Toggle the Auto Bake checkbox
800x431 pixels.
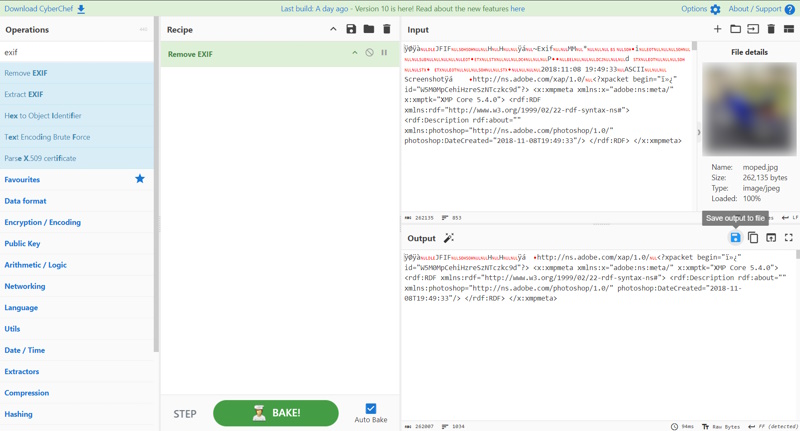371,409
